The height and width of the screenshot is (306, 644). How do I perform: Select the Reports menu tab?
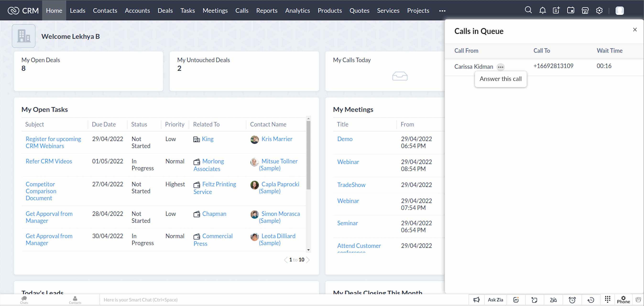click(266, 10)
